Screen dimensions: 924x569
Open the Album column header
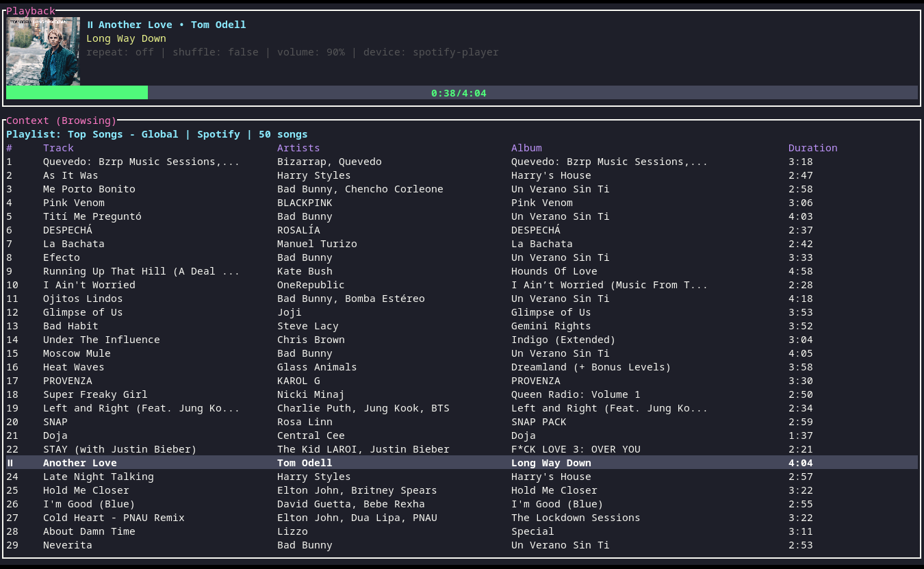coord(526,148)
